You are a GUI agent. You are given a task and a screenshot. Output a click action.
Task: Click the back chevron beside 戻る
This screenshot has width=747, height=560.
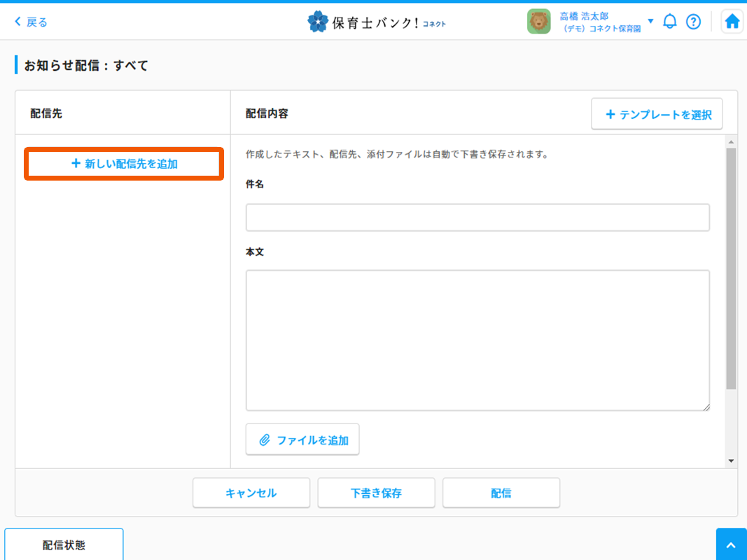(18, 22)
